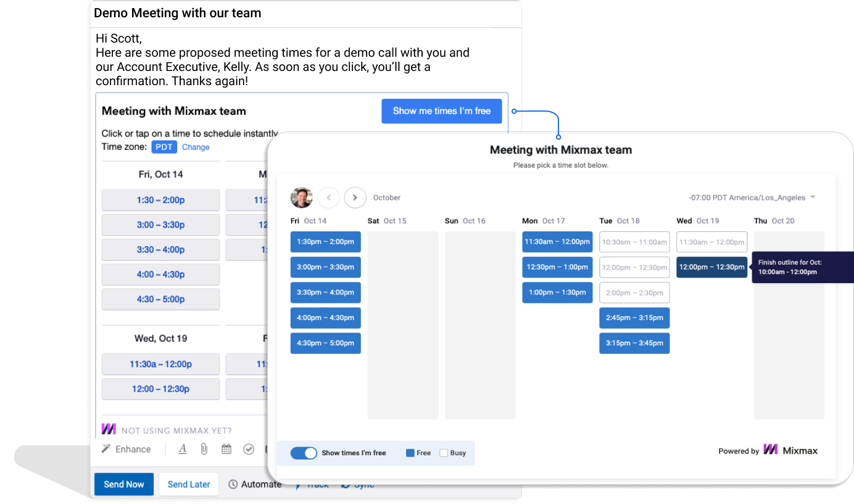Click the 'Wed Oct 19' calendar column header

(698, 221)
